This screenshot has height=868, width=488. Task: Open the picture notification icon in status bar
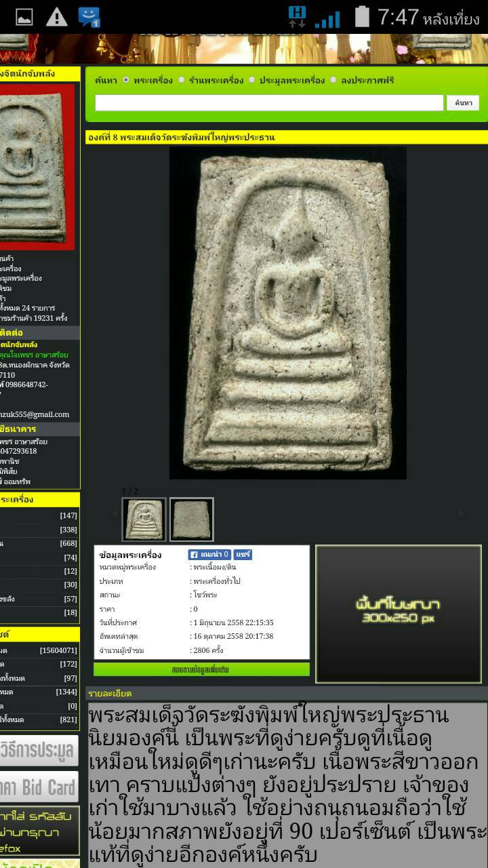[x=24, y=17]
